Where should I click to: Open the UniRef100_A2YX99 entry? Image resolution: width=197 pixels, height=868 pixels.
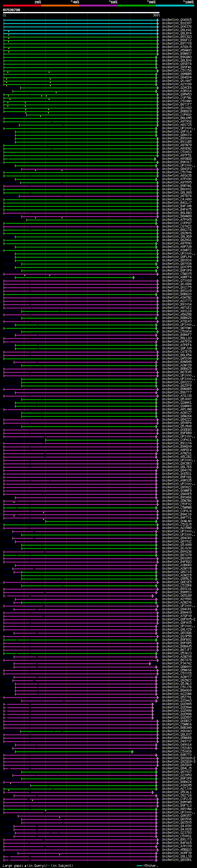point(176,84)
